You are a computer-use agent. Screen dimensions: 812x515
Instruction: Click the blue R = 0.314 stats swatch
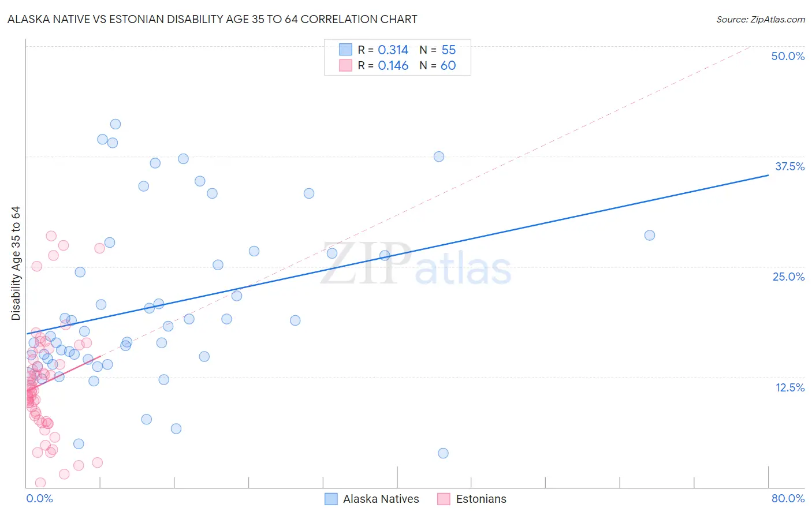pyautogui.click(x=345, y=50)
